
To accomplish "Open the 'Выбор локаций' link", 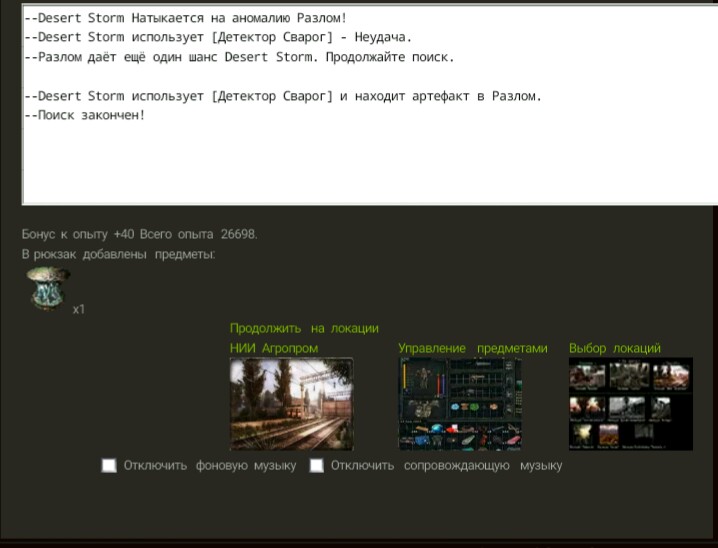I will 615,348.
